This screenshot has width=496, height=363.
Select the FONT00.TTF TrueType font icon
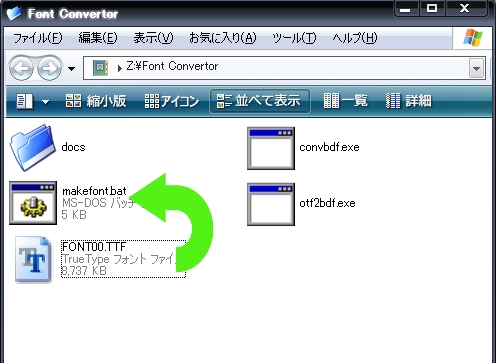pyautogui.click(x=33, y=259)
